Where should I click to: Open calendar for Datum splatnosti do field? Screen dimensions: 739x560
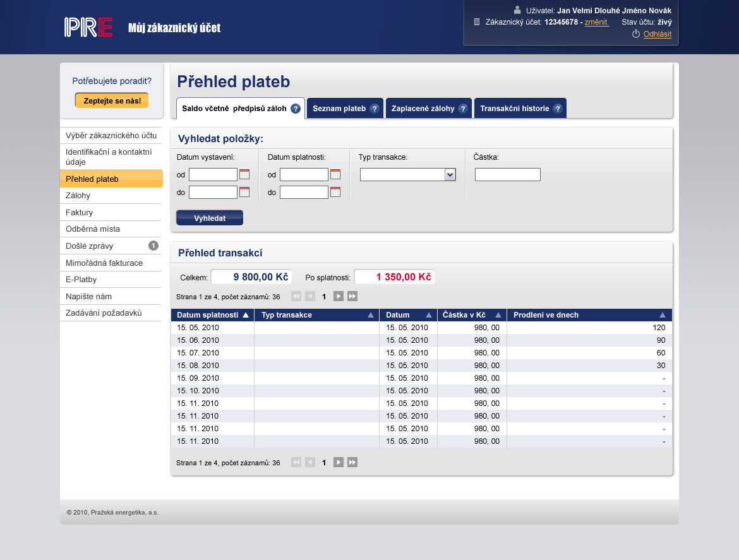pos(335,192)
